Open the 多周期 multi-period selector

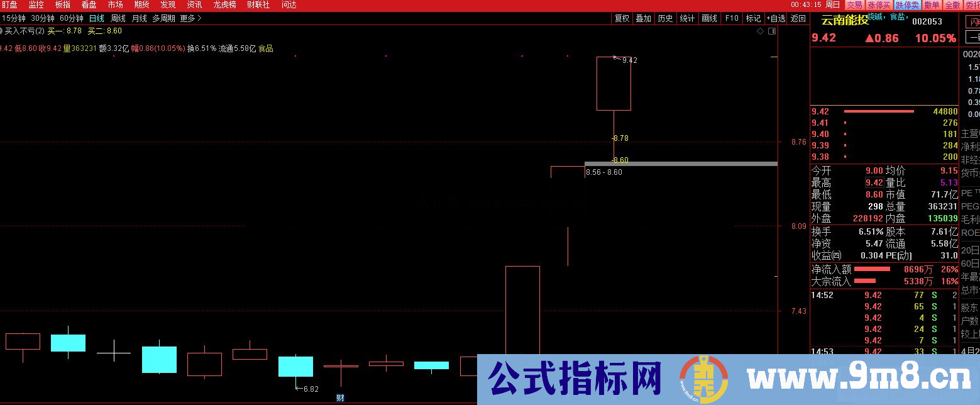tap(164, 18)
